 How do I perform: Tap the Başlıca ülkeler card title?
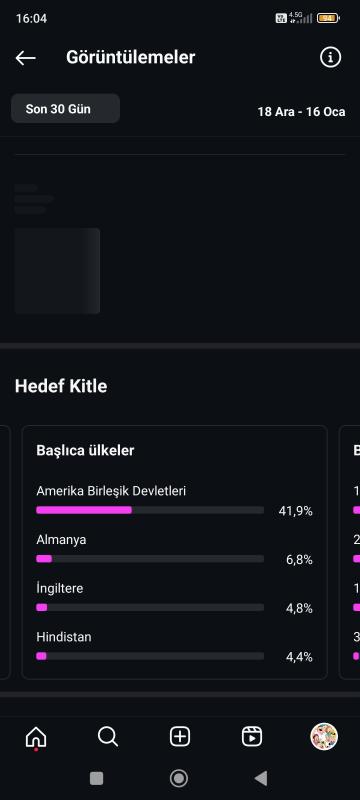coord(85,451)
